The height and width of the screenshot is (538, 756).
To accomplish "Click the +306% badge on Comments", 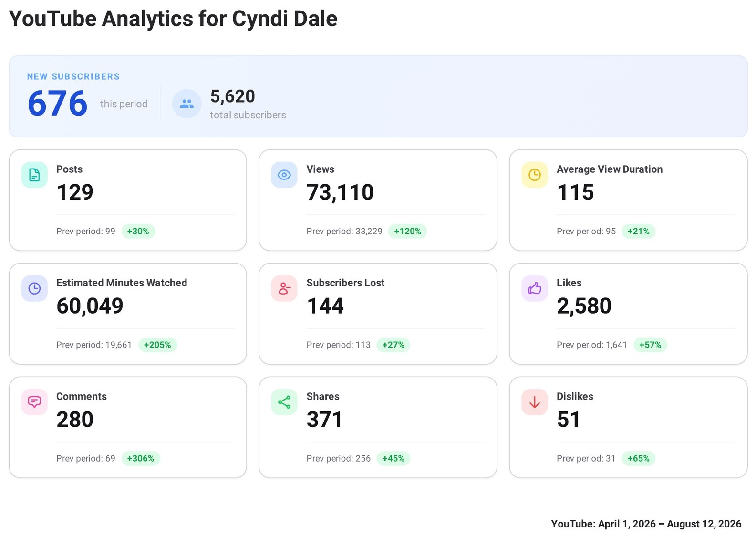I will point(141,458).
